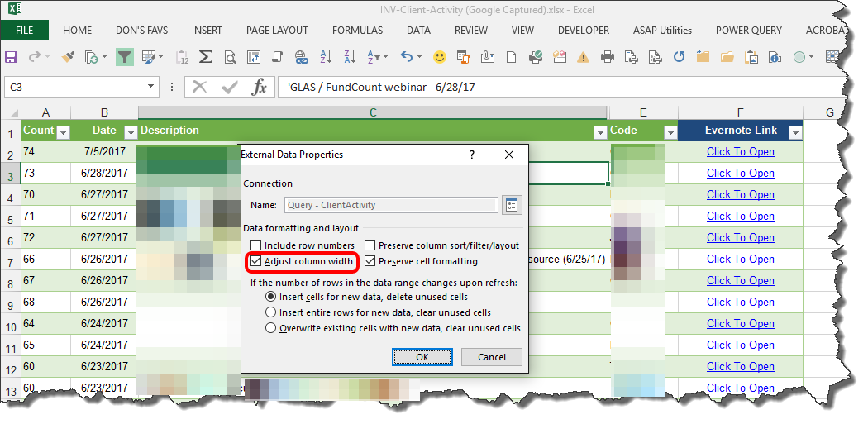Click the printer with green checkmark icon
The height and width of the screenshot is (424, 868).
point(536,56)
